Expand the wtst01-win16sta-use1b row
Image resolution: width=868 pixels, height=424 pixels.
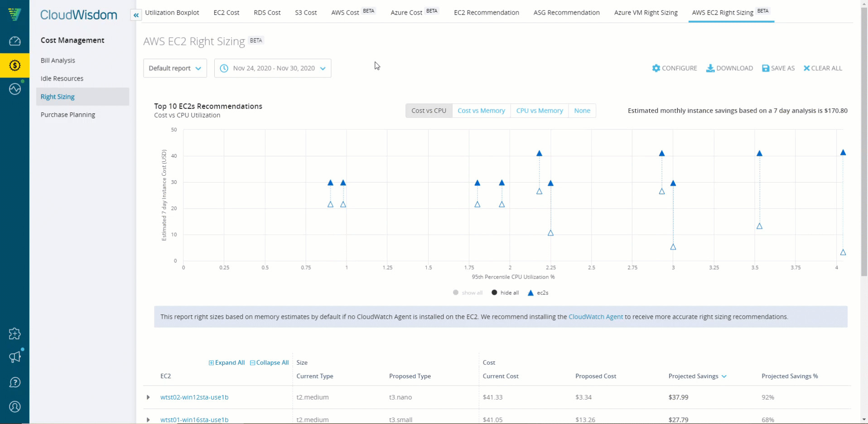coord(148,420)
